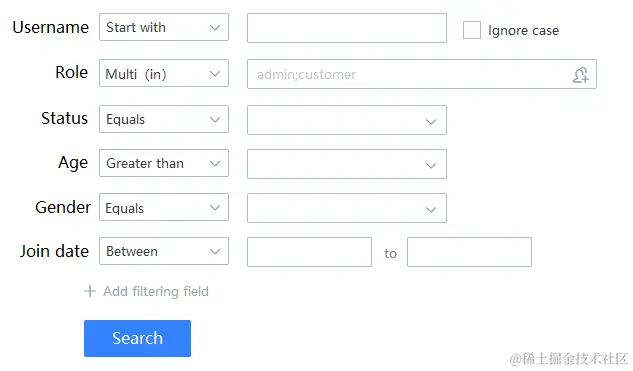Expand the Age value dropdown

click(x=347, y=164)
